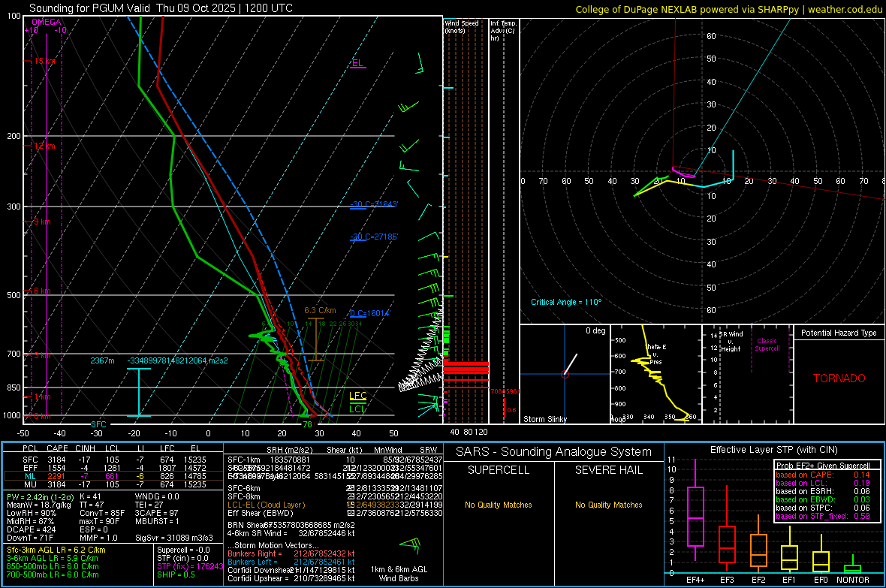
Task: Click the '0 deg' slinky tilt readout
Action: [x=595, y=330]
